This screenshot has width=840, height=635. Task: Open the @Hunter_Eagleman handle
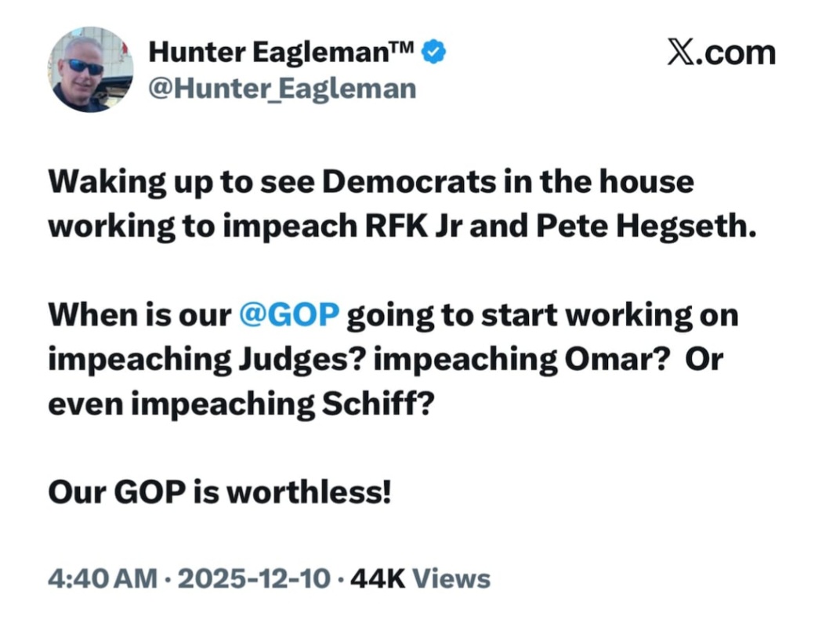282,89
